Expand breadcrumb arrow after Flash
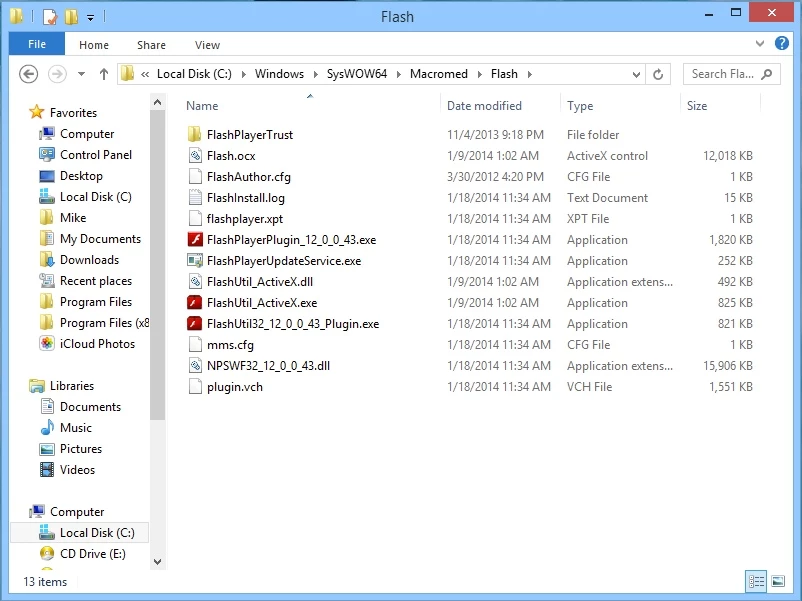 529,75
